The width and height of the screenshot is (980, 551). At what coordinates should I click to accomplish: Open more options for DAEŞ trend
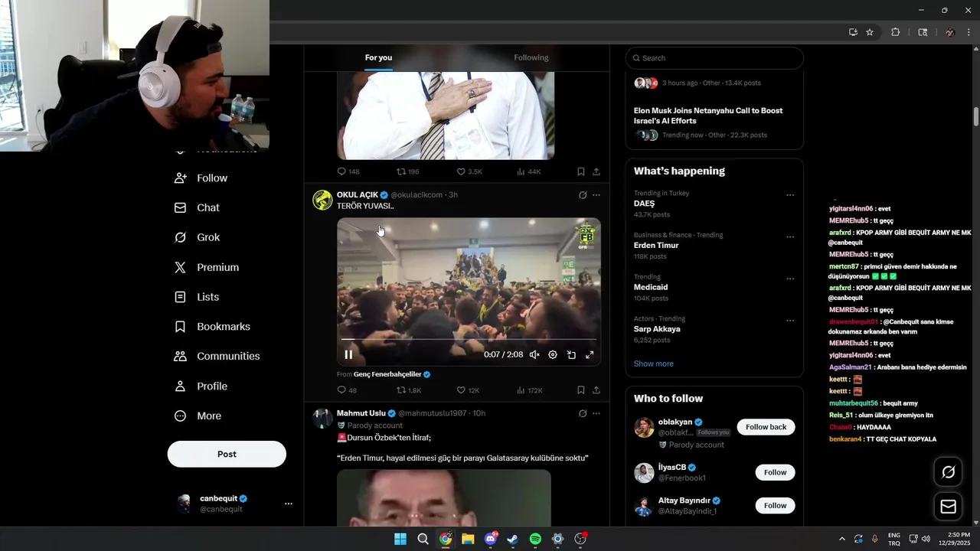pyautogui.click(x=790, y=195)
